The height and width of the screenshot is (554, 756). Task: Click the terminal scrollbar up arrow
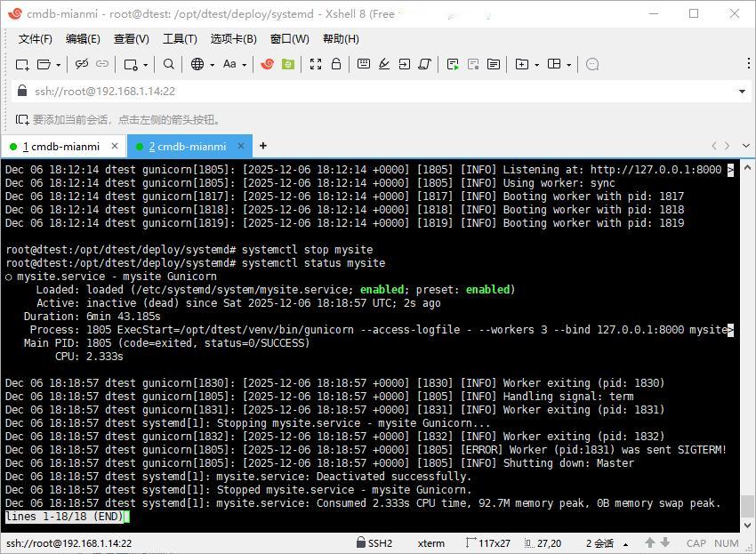[747, 167]
